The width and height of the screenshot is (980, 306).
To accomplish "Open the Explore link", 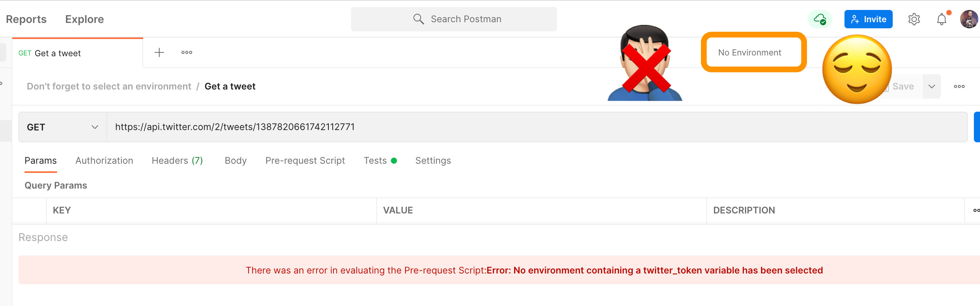I will (84, 19).
